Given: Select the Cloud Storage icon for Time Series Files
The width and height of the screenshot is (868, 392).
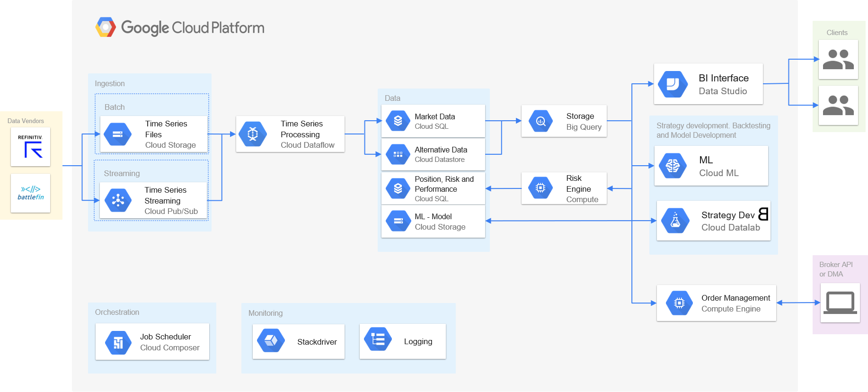Looking at the screenshot, I should (x=118, y=134).
